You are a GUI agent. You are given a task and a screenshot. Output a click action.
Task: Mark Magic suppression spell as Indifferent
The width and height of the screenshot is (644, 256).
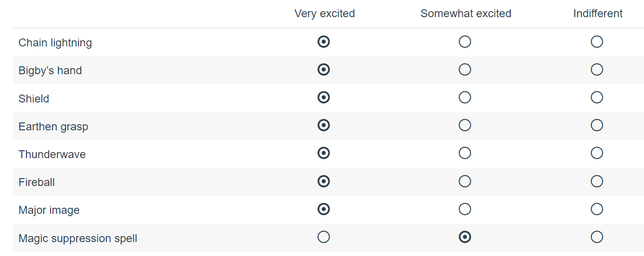(x=597, y=237)
